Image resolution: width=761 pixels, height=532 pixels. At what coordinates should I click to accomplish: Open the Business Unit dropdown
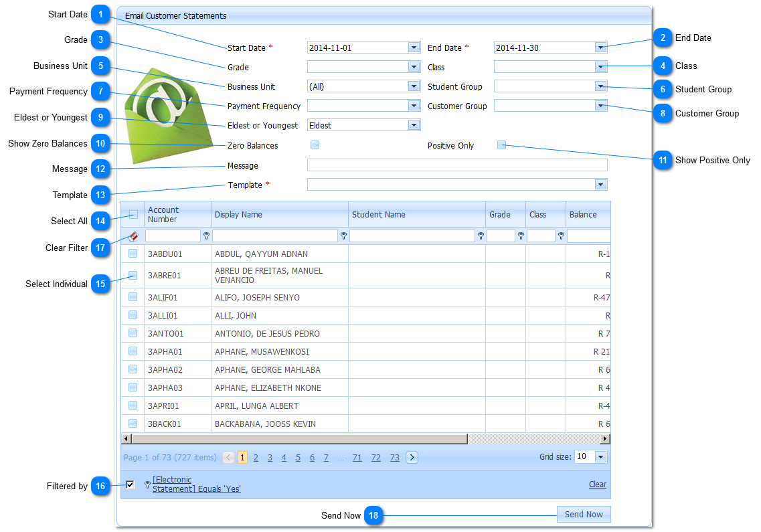pos(414,86)
